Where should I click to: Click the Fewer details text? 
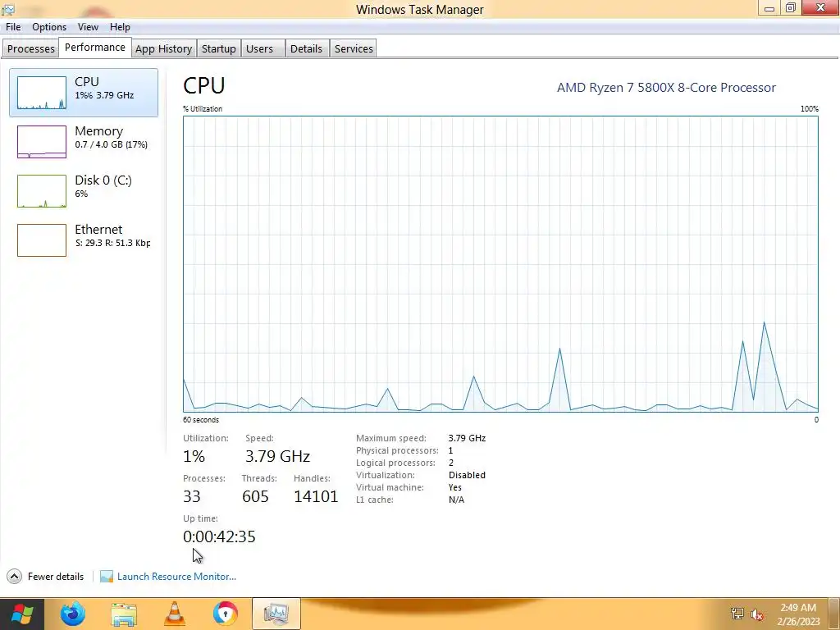(56, 577)
